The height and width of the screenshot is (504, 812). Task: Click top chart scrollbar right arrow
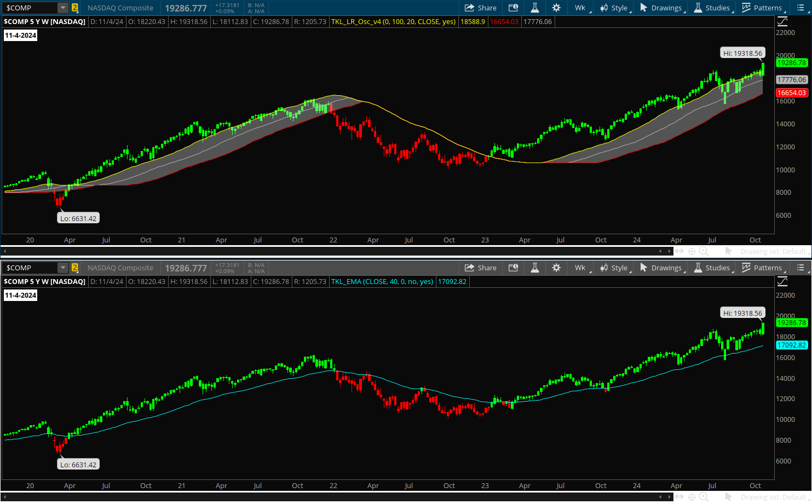(669, 251)
